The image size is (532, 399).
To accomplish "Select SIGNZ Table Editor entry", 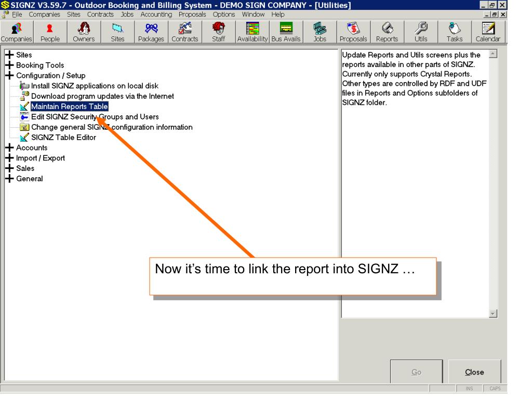I will click(x=63, y=137).
